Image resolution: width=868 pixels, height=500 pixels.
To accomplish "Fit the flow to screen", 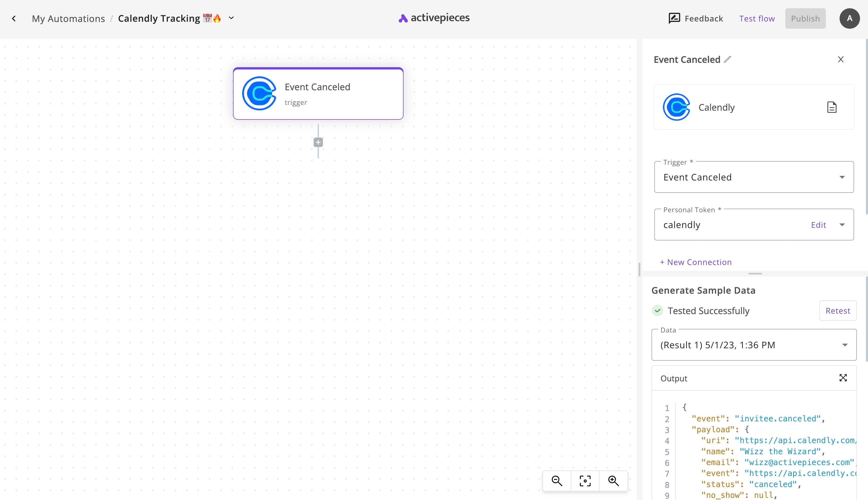I will pyautogui.click(x=585, y=481).
